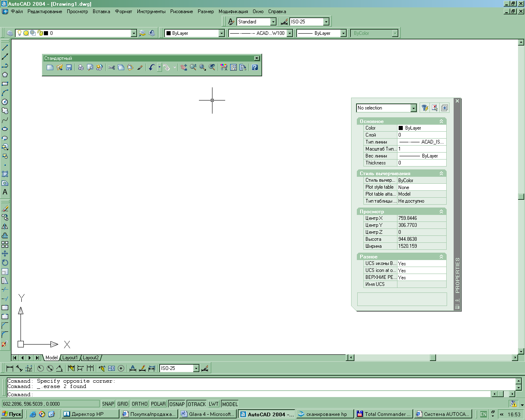Open the layer list dropdown

pos(134,33)
